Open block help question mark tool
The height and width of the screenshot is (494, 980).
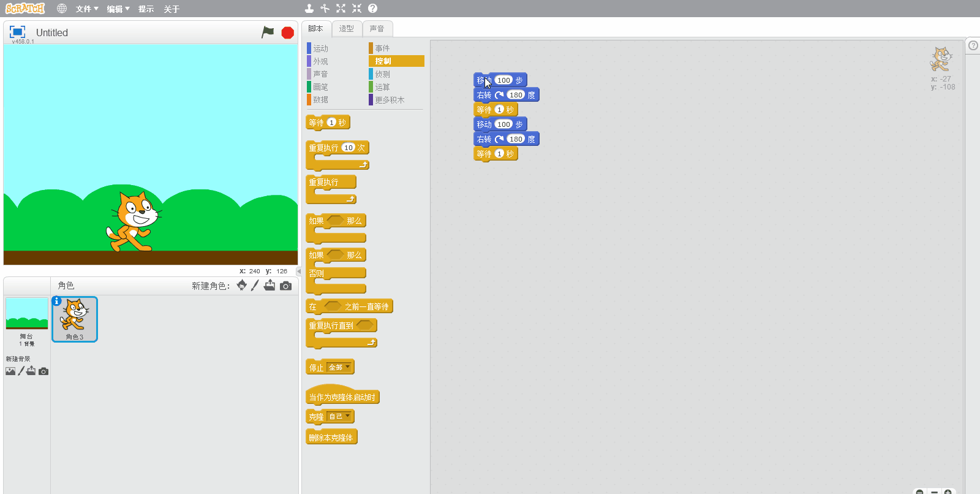372,9
